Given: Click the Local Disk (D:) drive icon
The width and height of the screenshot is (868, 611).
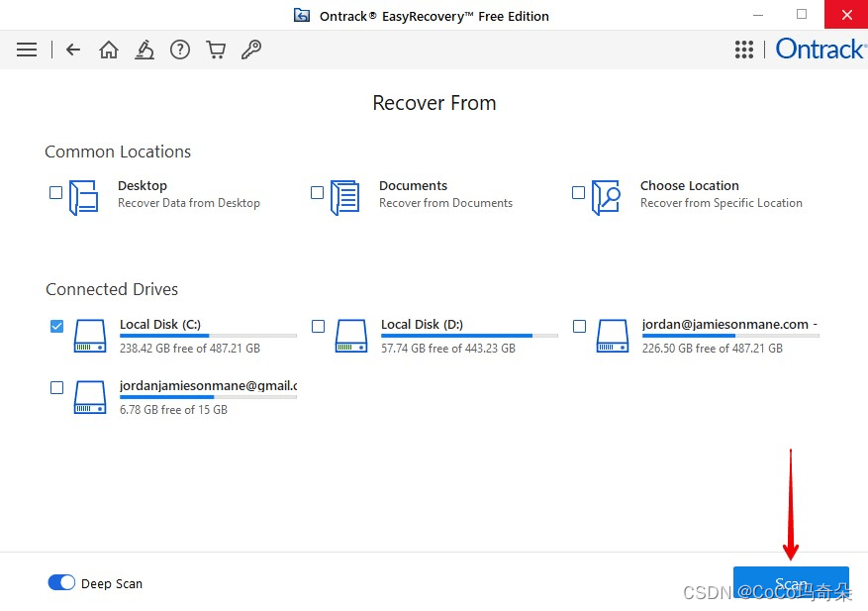Looking at the screenshot, I should tap(351, 337).
